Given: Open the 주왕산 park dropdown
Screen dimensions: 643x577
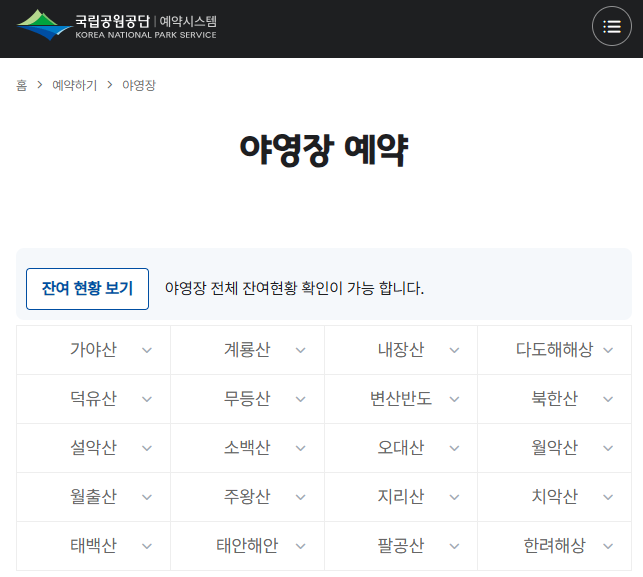Looking at the screenshot, I should click(x=247, y=497).
